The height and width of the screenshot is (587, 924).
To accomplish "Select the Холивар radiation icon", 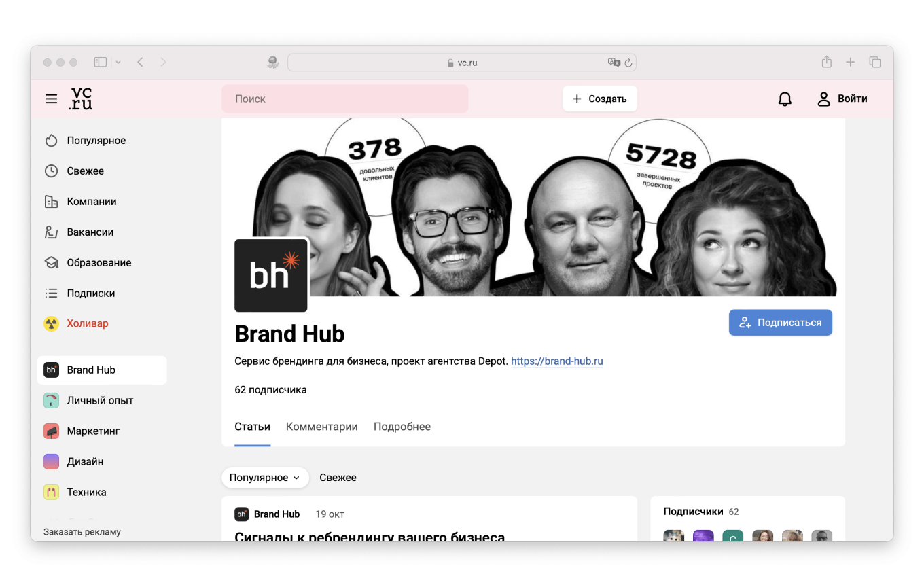I will point(51,323).
